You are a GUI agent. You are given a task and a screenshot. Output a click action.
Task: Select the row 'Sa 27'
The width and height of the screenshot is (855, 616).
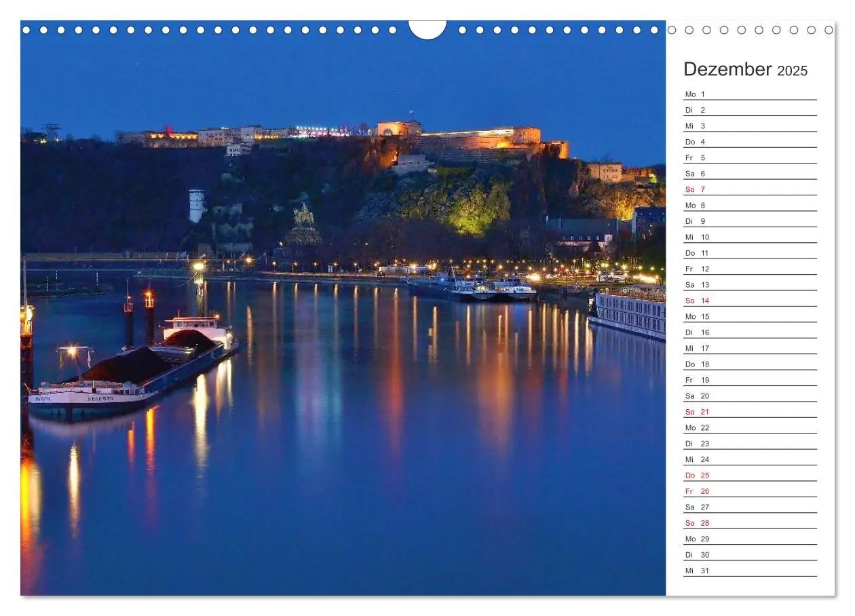tap(750, 507)
